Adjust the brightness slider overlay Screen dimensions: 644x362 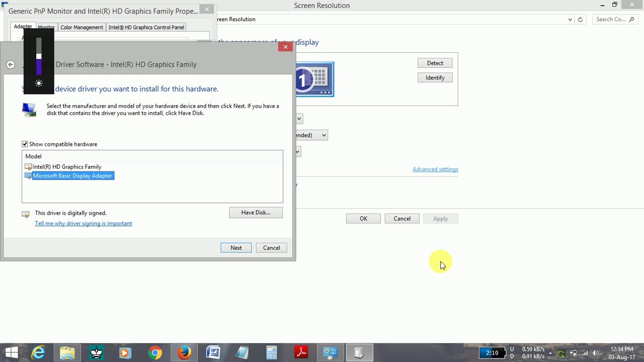coord(39,56)
